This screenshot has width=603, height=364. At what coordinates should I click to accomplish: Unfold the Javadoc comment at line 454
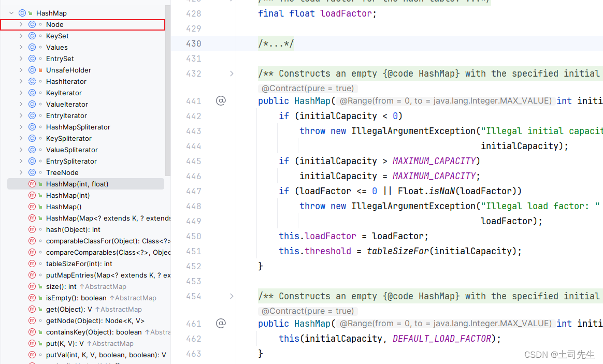click(232, 296)
